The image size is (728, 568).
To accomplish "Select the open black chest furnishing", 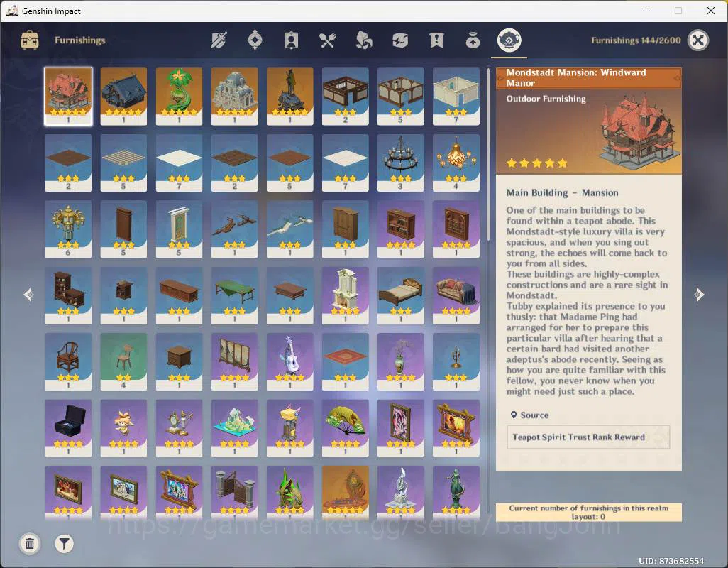I will click(68, 428).
